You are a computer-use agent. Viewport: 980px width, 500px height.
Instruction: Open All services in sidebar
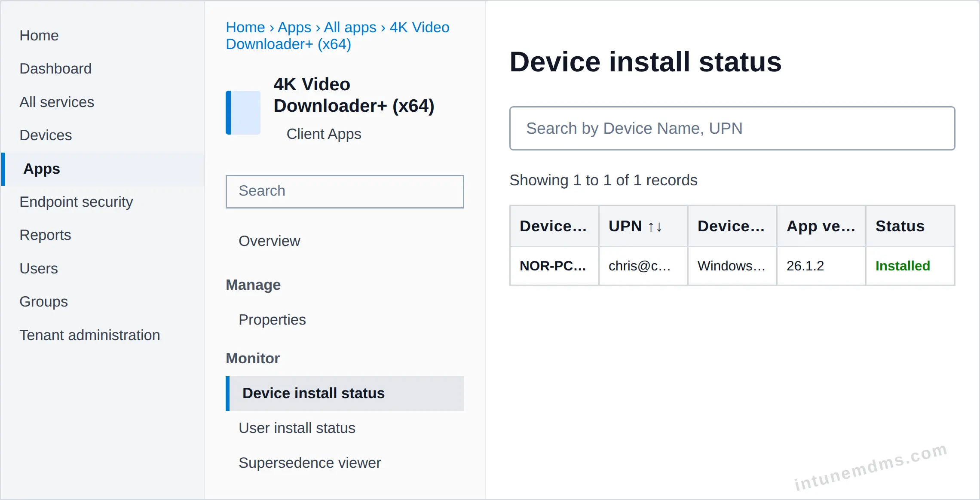[57, 102]
